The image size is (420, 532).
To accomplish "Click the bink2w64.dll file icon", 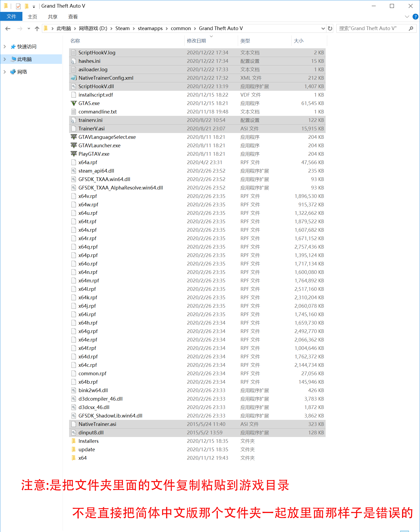I will pyautogui.click(x=74, y=390).
